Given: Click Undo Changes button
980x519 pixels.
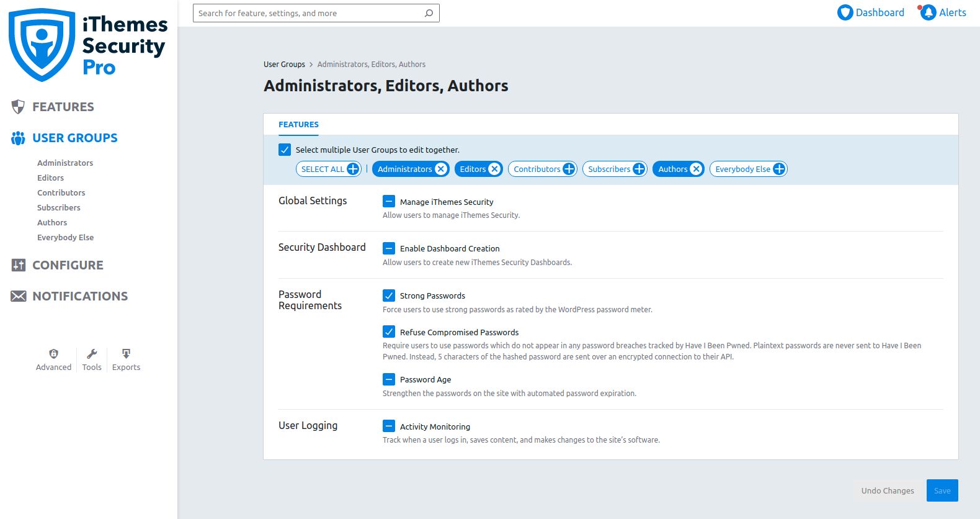Looking at the screenshot, I should (x=888, y=490).
